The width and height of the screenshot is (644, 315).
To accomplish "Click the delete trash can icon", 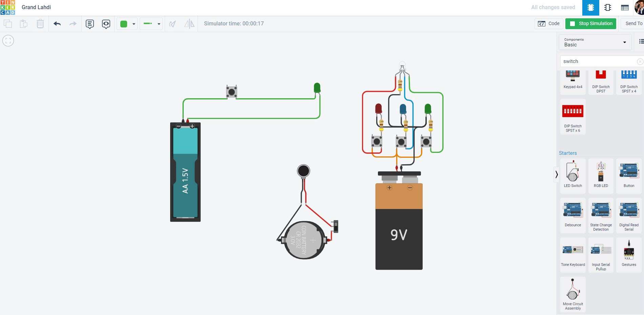I will 40,24.
